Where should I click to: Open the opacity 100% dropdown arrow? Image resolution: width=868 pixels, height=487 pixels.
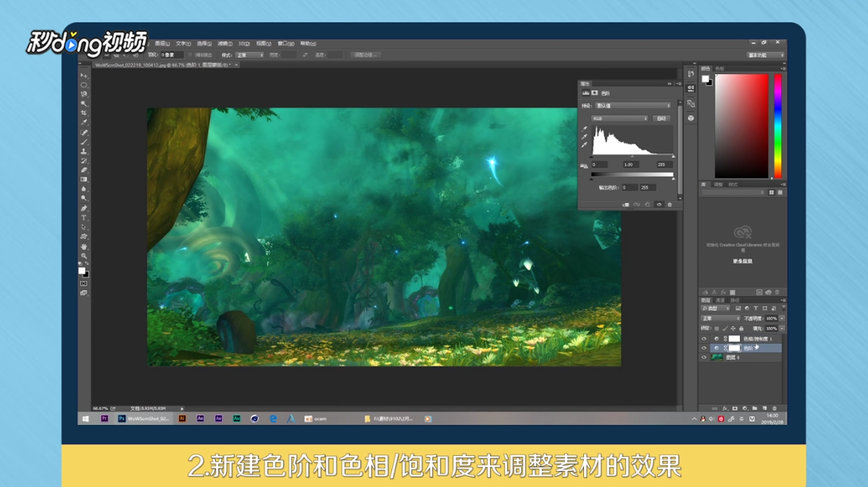(782, 319)
